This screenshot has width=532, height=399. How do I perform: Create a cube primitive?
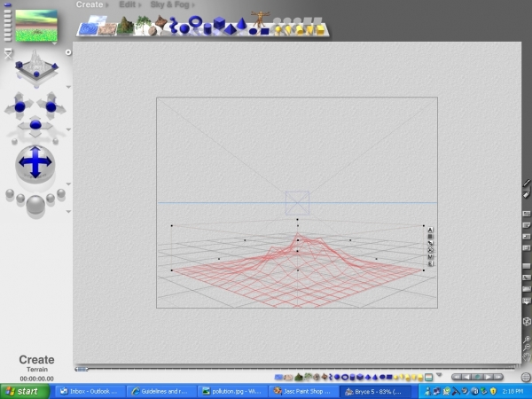tap(219, 23)
